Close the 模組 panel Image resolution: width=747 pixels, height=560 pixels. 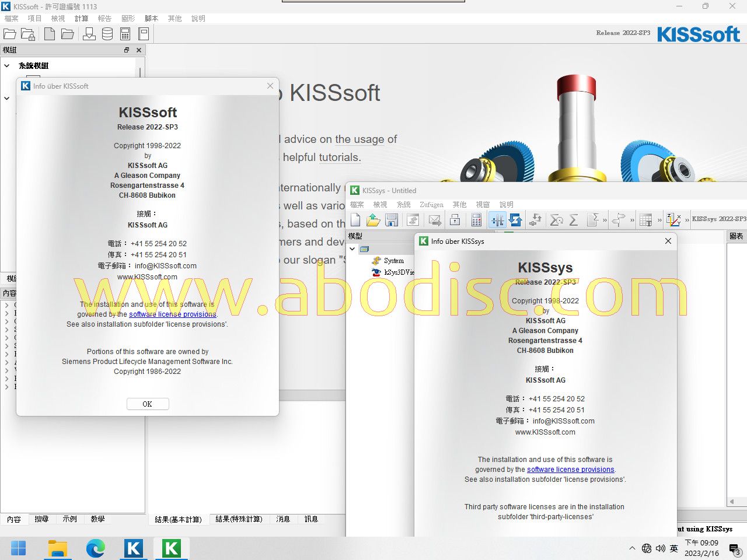tap(139, 50)
